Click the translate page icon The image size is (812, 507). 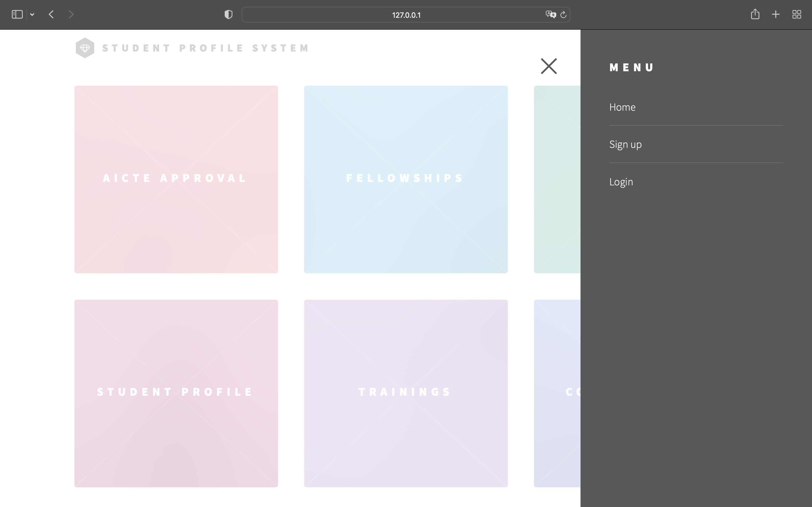(550, 14)
